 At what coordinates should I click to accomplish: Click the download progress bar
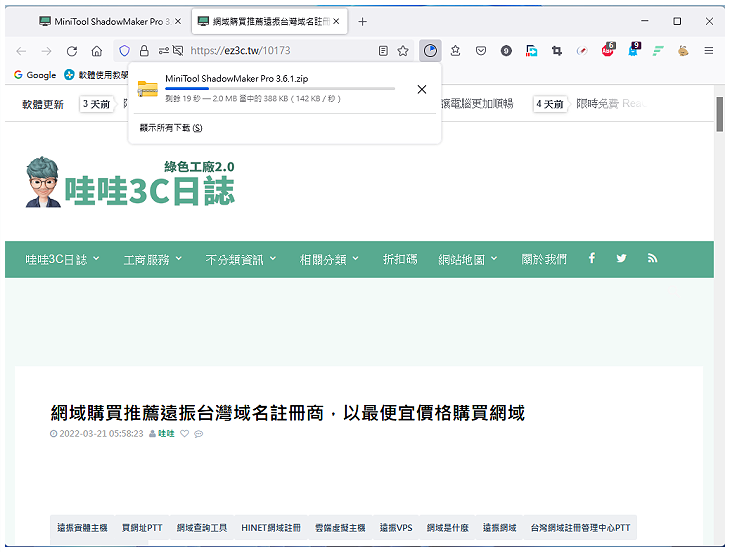click(x=280, y=88)
